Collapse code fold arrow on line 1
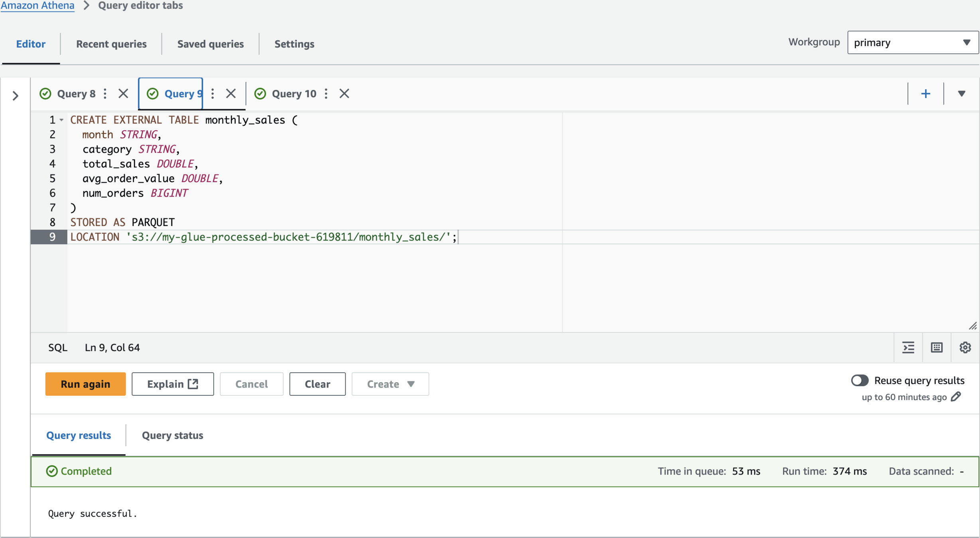The height and width of the screenshot is (538, 980). click(x=61, y=120)
